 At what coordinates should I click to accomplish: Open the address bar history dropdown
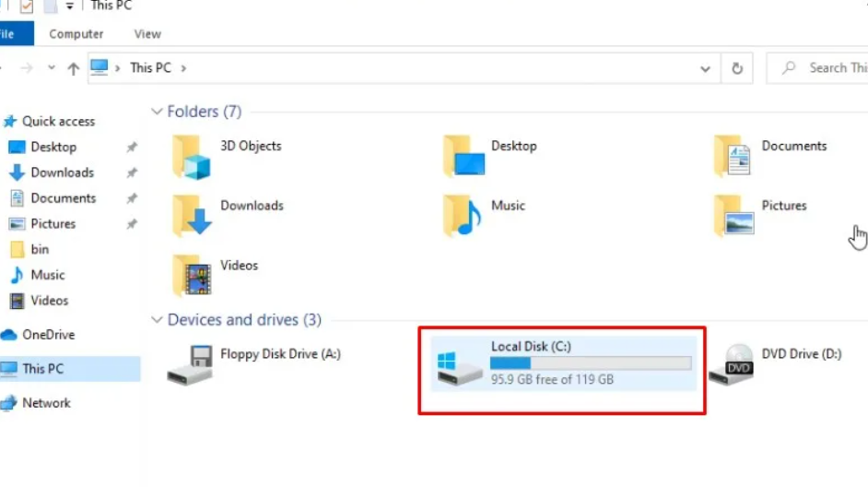coord(705,68)
